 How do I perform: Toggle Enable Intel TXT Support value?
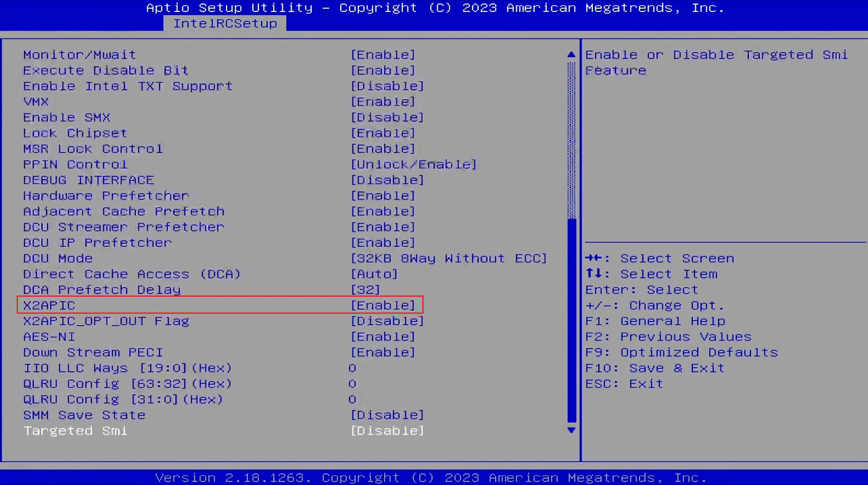[x=387, y=86]
